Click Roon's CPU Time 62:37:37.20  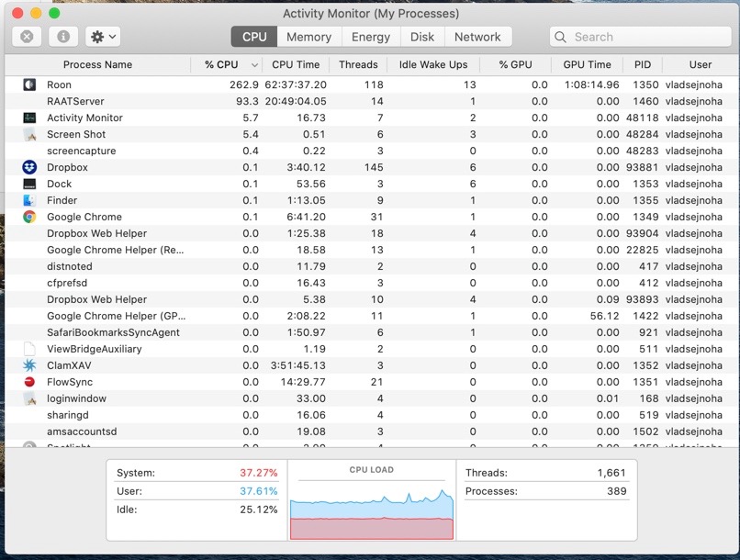point(296,85)
